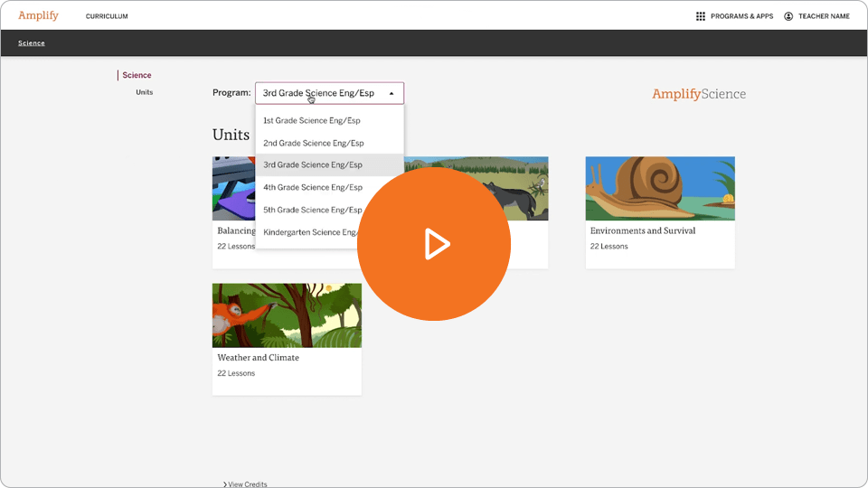Open the Balancing unit thumbnail

[234, 188]
